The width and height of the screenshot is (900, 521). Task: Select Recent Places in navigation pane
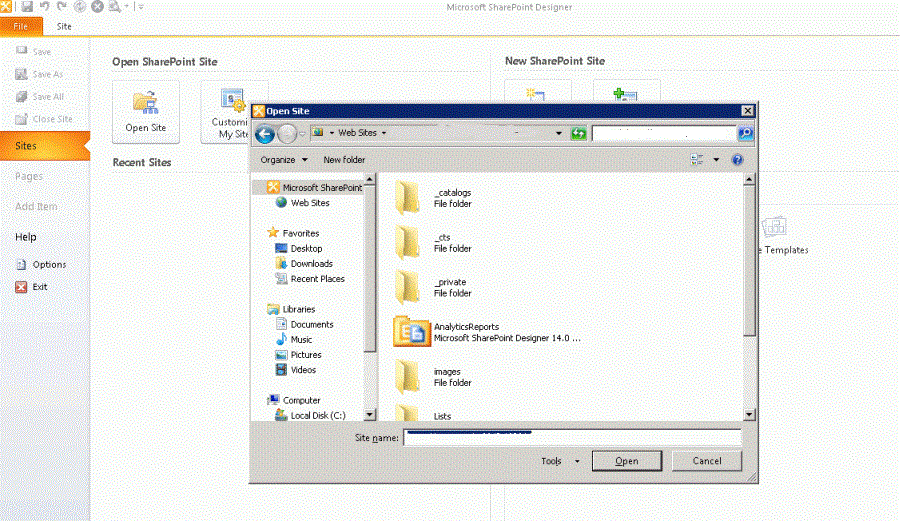pos(309,279)
